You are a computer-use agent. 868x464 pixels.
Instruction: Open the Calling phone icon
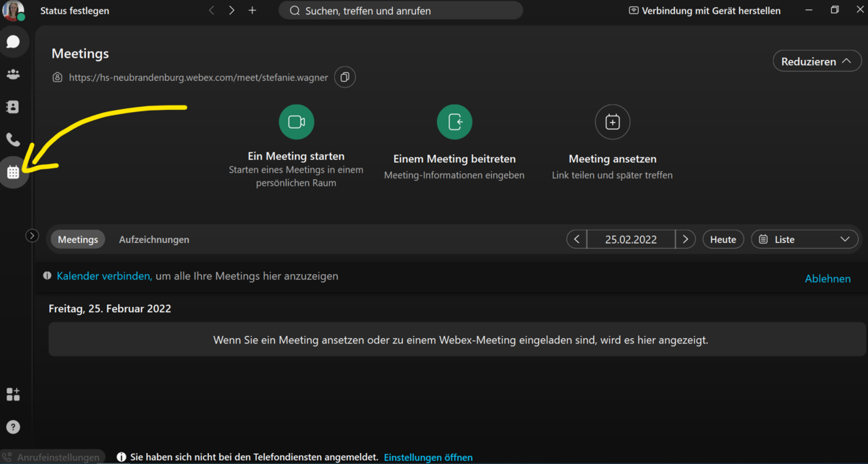[x=13, y=139]
